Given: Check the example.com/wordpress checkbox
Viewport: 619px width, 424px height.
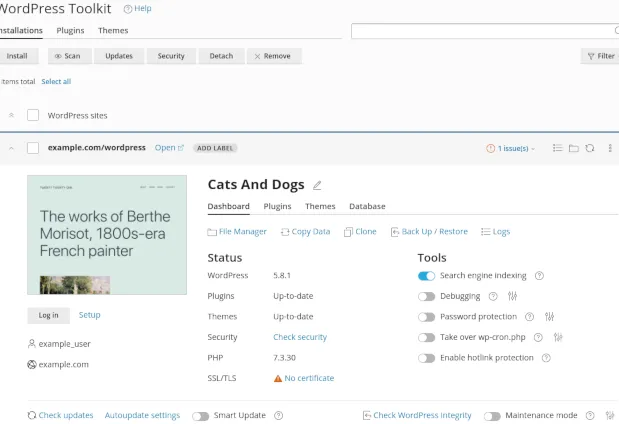Looking at the screenshot, I should (x=33, y=148).
